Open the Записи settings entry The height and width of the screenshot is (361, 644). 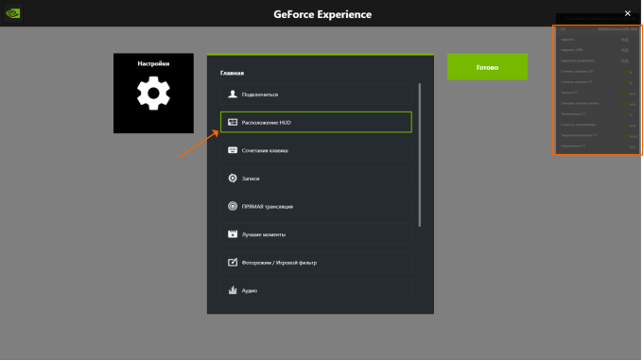316,178
